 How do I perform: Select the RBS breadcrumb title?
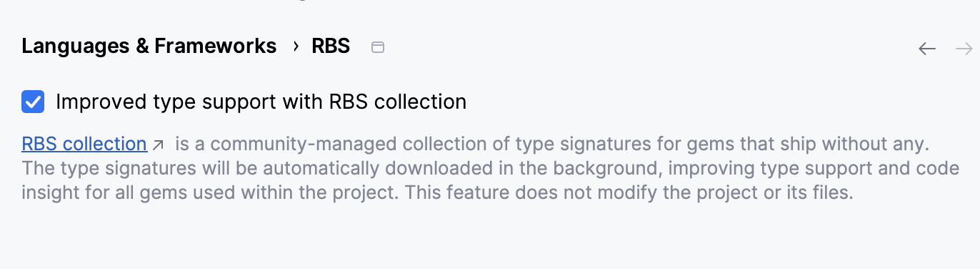point(331,47)
